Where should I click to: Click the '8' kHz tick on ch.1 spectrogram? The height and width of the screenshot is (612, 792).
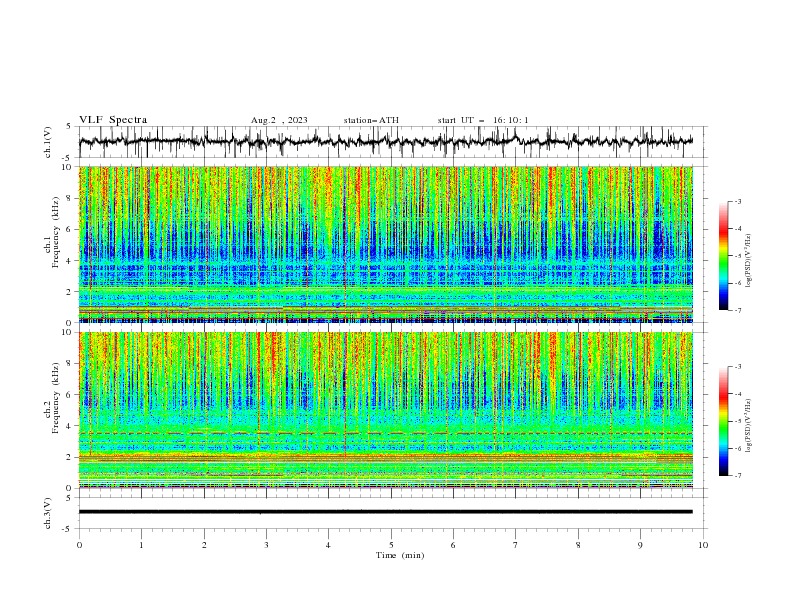click(71, 198)
